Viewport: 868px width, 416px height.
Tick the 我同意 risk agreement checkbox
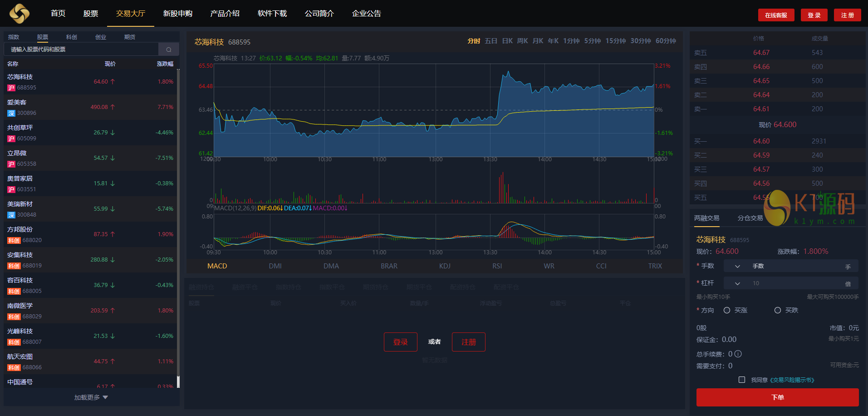(742, 380)
